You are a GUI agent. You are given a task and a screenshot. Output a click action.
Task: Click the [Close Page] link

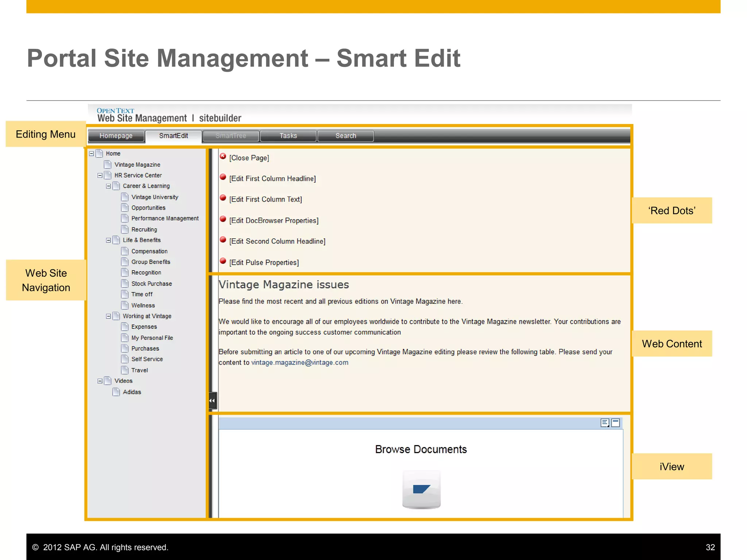249,158
